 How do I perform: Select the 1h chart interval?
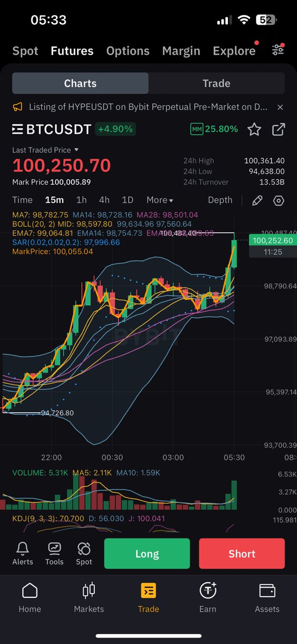[x=81, y=200]
